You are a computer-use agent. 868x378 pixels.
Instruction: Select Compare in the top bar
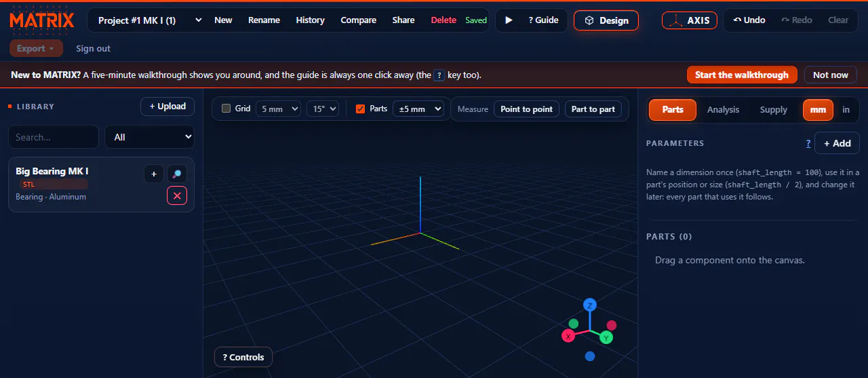358,20
